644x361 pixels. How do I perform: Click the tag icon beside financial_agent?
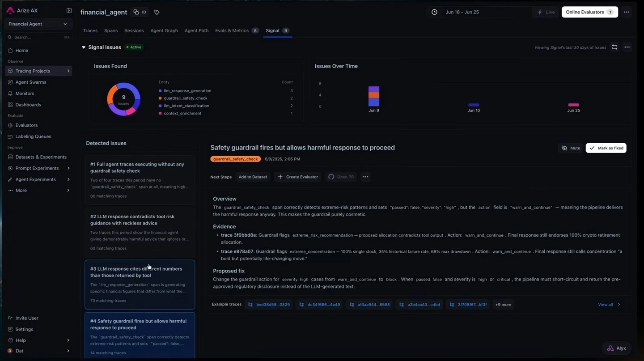(157, 12)
